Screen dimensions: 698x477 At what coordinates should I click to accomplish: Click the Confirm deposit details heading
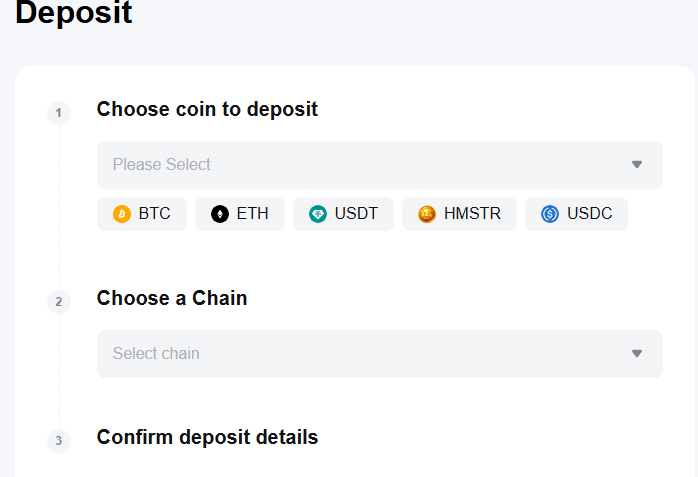click(x=207, y=437)
